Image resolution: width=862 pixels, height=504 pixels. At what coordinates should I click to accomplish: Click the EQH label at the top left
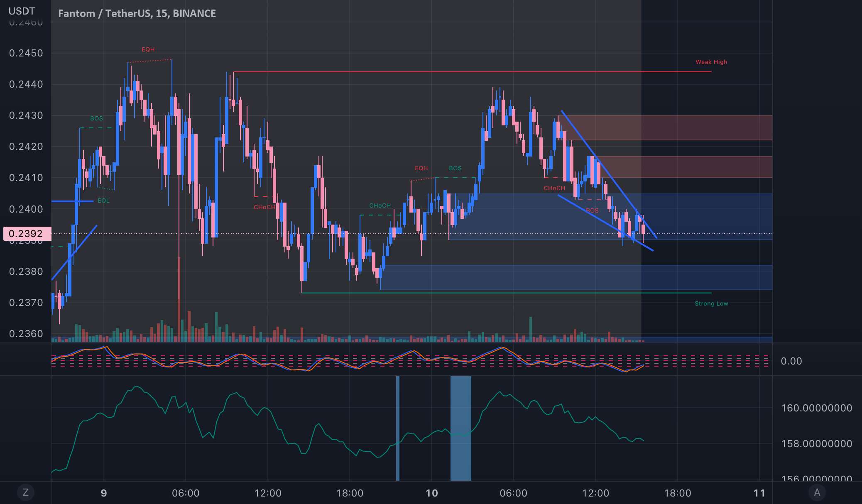[148, 49]
